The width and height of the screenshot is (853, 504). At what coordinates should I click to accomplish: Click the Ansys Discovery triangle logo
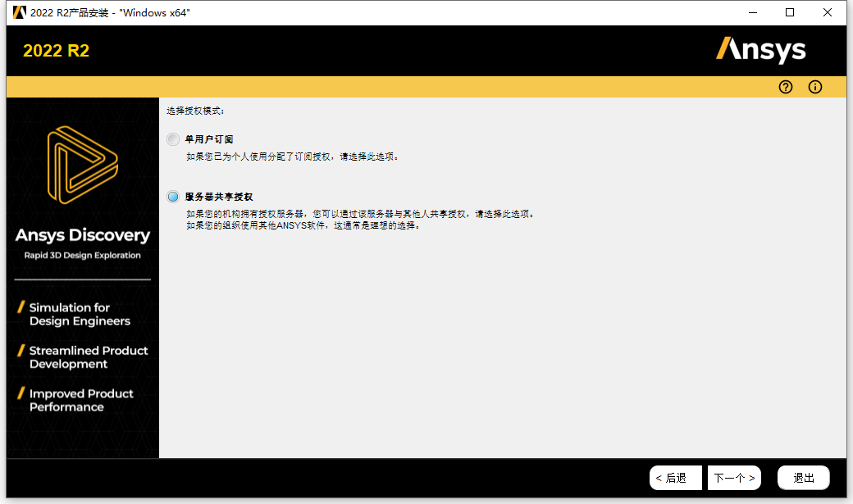click(83, 165)
